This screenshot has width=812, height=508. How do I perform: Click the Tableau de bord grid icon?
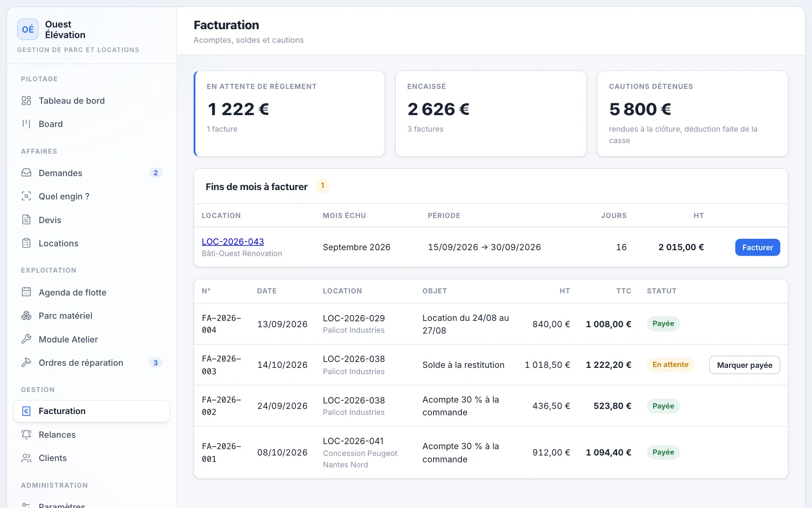click(26, 101)
